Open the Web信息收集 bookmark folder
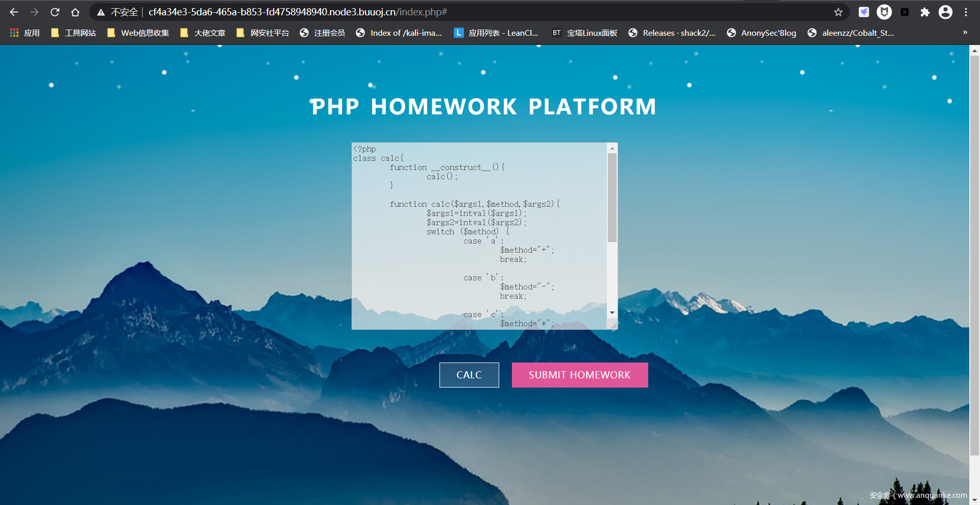 coord(138,33)
